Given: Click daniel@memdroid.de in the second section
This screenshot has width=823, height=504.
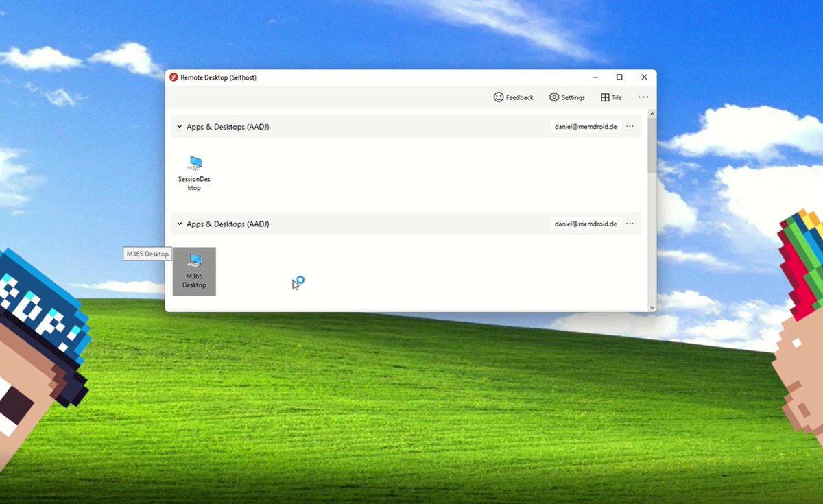Looking at the screenshot, I should pos(586,224).
